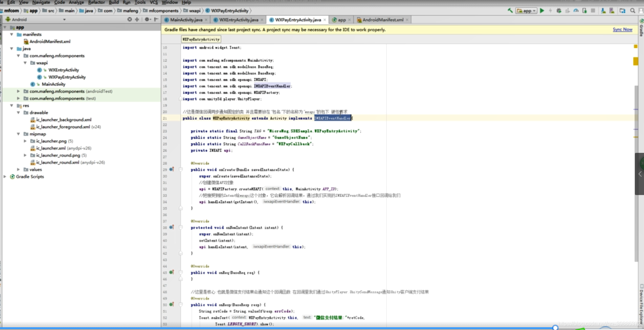644x330 pixels.
Task: Hide the Project panel with hide icon
Action: click(x=156, y=20)
